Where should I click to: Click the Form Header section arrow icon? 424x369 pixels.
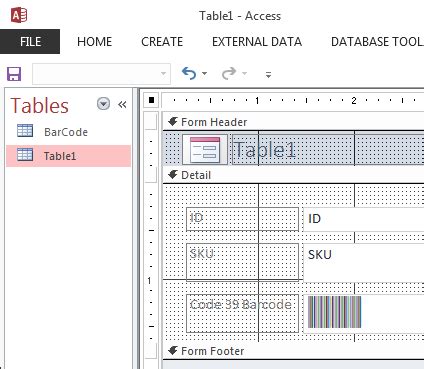coord(173,121)
